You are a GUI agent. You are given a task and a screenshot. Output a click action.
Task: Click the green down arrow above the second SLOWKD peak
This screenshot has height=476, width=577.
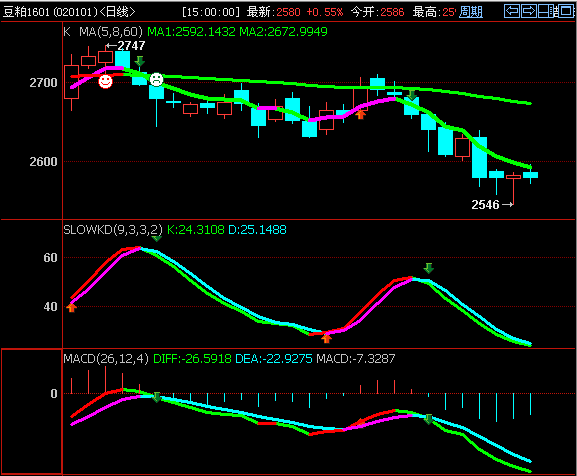pyautogui.click(x=428, y=268)
